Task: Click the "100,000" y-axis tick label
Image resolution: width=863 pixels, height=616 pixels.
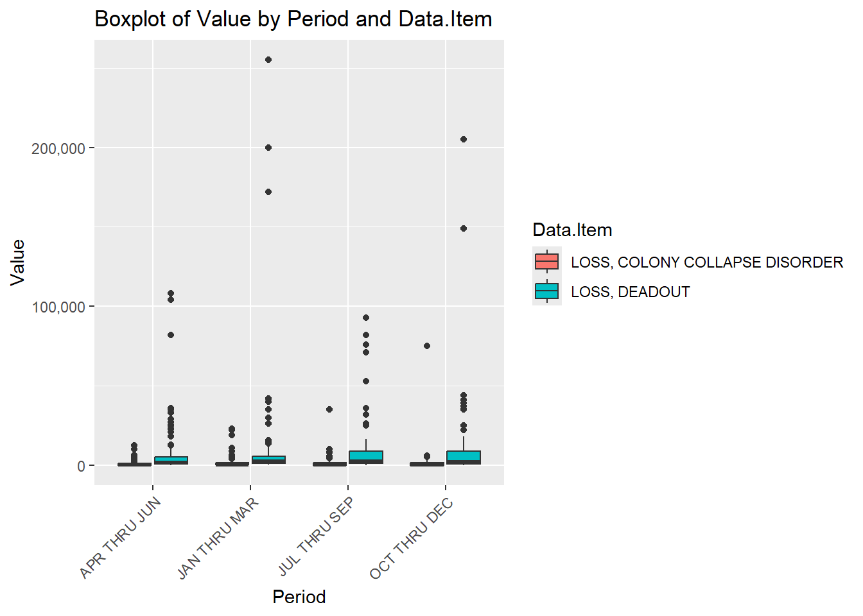Action: tap(58, 307)
